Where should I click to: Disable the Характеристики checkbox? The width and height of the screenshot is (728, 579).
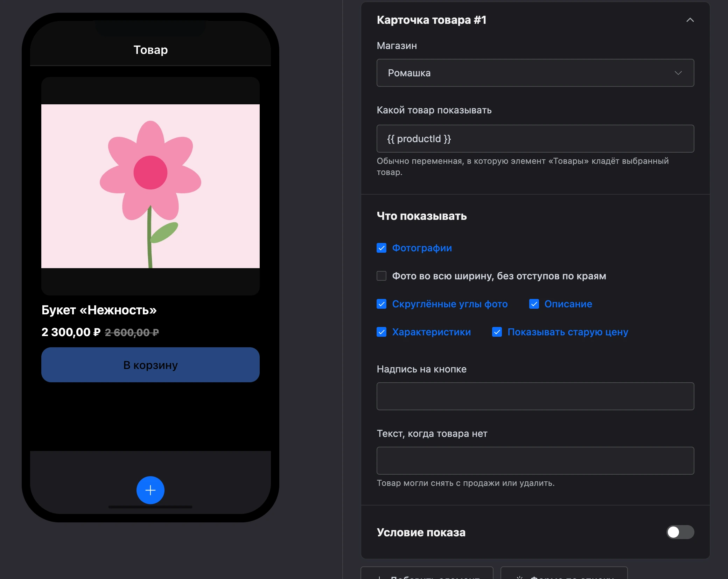pyautogui.click(x=381, y=332)
